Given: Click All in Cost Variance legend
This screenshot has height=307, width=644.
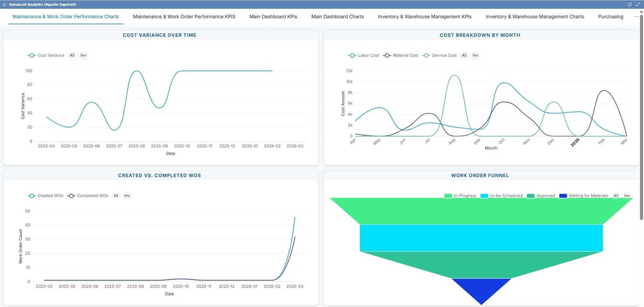Looking at the screenshot, I should 72,55.
